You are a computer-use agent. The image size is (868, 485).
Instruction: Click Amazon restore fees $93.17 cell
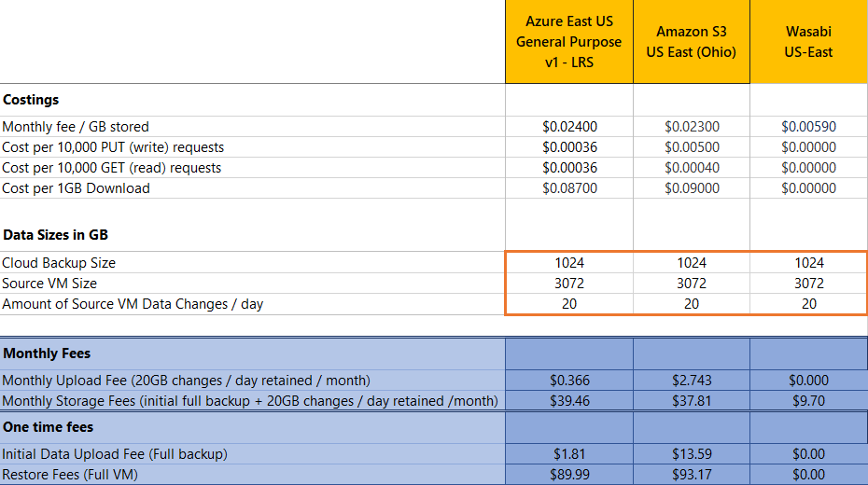coord(692,475)
